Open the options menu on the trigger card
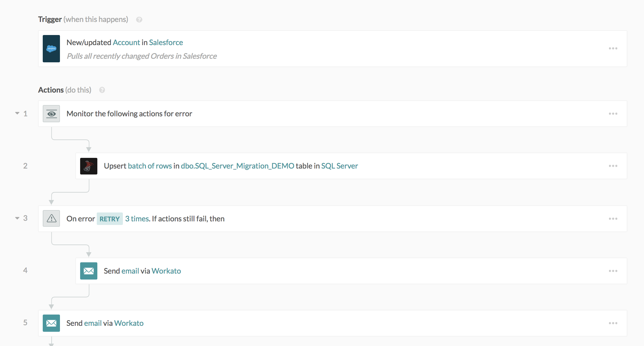Screen dimensions: 644x346 613,48
